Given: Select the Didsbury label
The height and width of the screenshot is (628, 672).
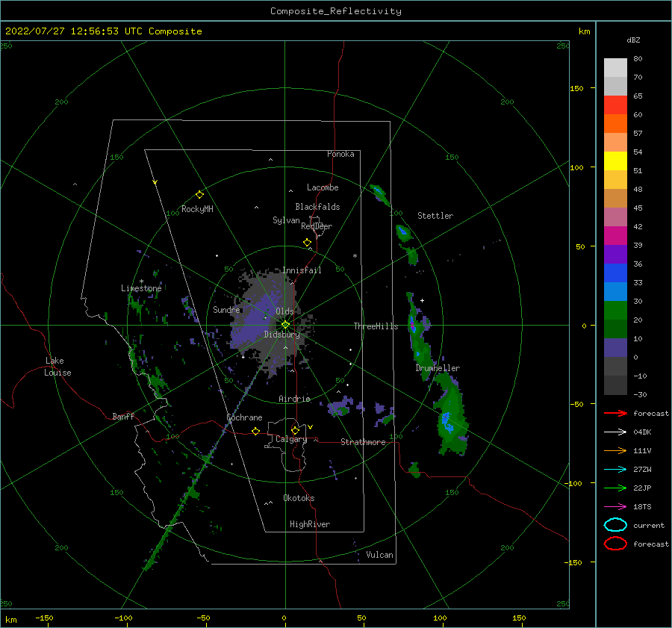Looking at the screenshot, I should coord(282,335).
